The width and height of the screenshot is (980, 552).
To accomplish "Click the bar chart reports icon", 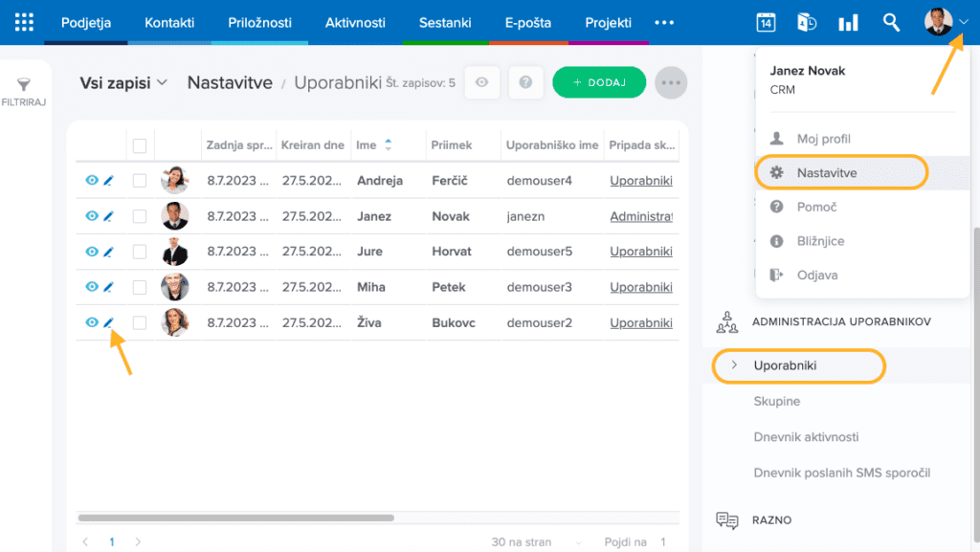I will pos(848,23).
